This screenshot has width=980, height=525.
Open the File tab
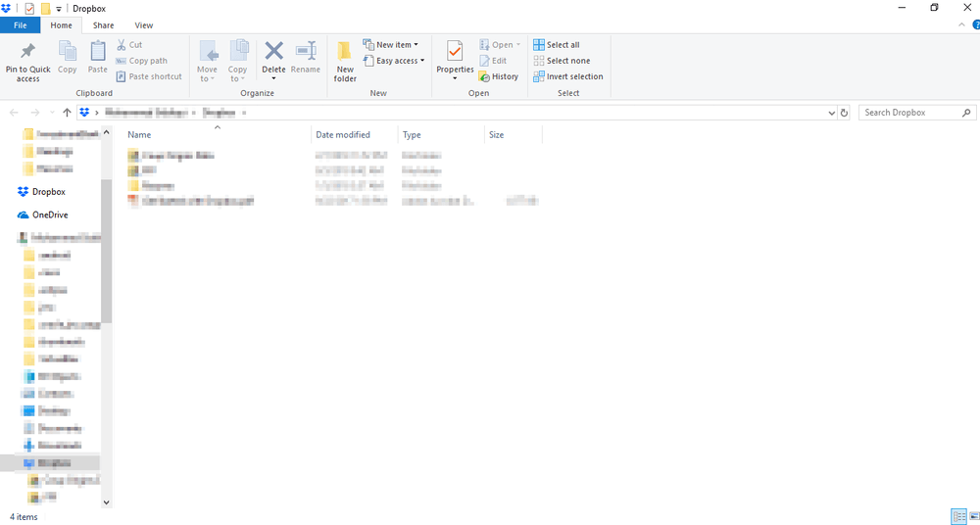tap(20, 25)
